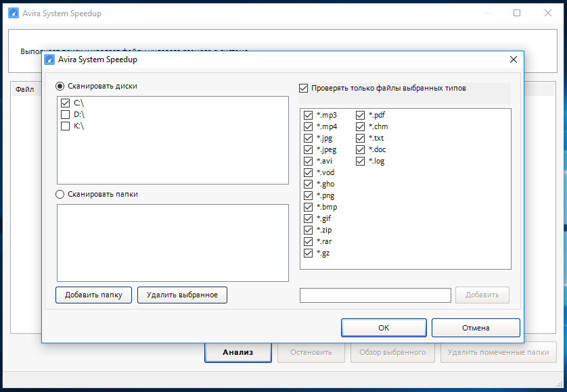
Task: Focus the file type extension input field
Action: pyautogui.click(x=376, y=295)
